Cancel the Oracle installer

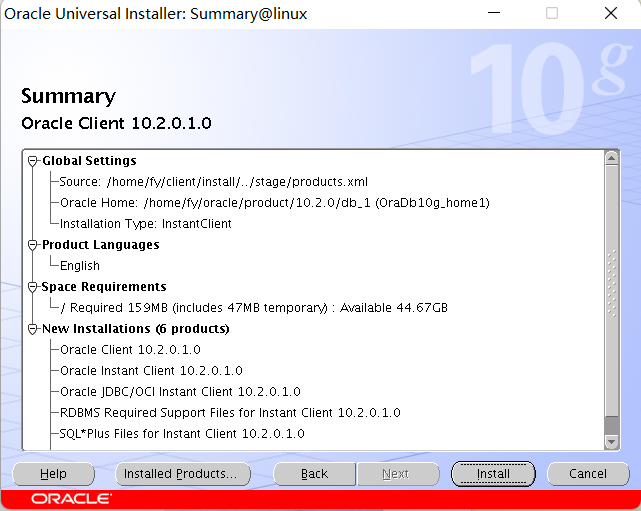click(588, 474)
